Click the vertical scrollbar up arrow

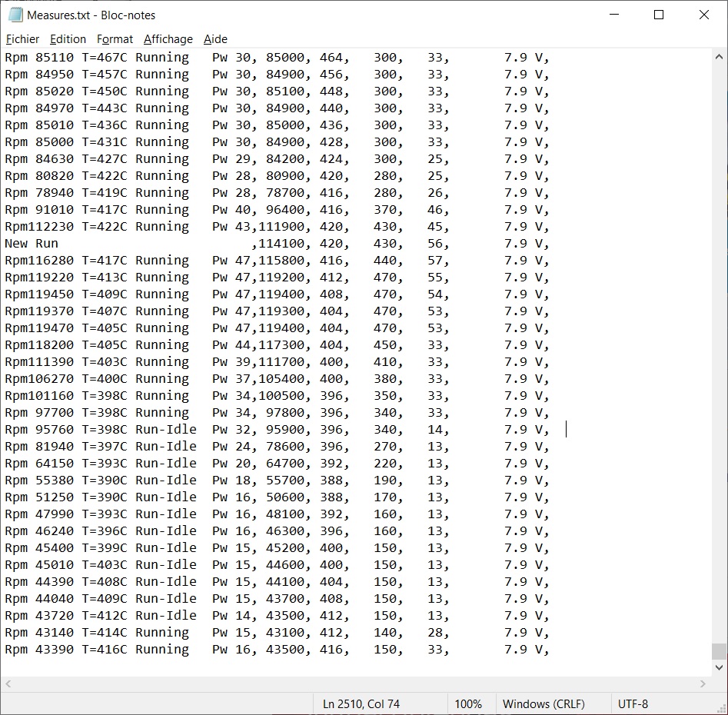point(719,57)
